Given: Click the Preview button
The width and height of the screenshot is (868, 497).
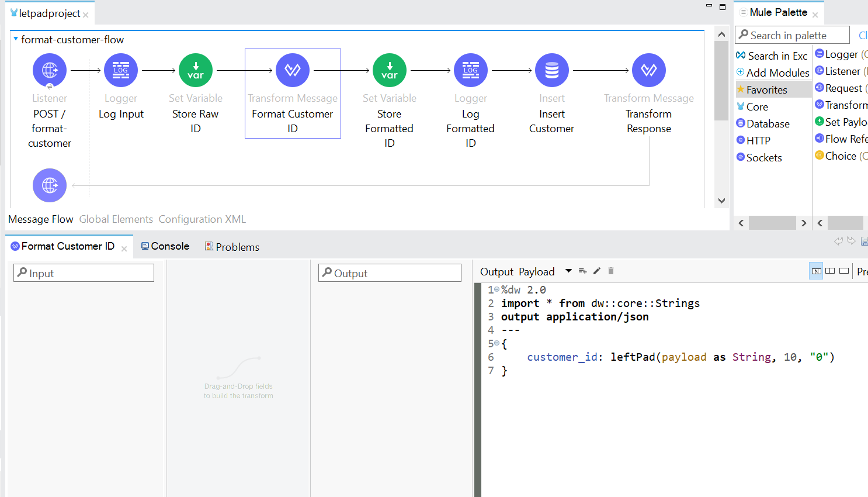Looking at the screenshot, I should click(x=862, y=271).
